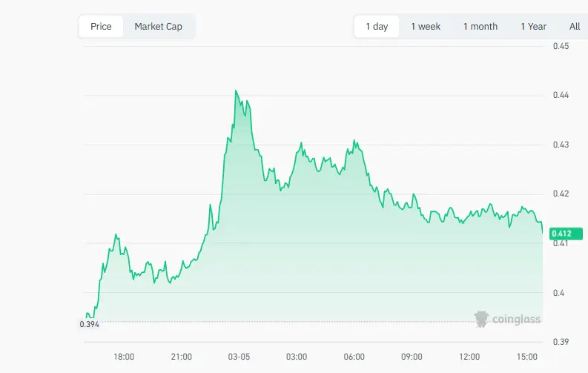Switch chart to 1 week range
The height and width of the screenshot is (373, 588).
pyautogui.click(x=426, y=27)
